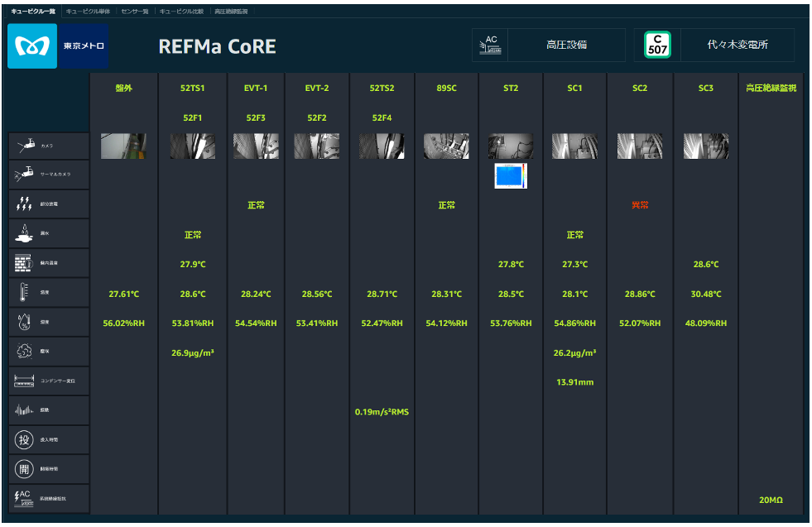Image resolution: width=812 pixels, height=527 pixels.
Task: Click the dust cloud (塵埃) icon
Action: pos(24,351)
